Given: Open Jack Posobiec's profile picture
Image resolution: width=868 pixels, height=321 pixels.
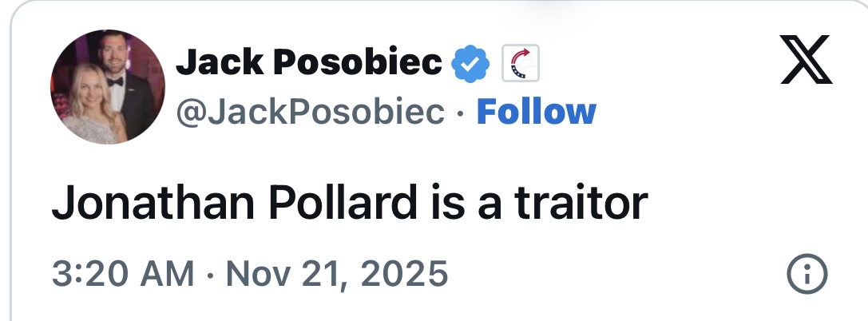Looking at the screenshot, I should click(107, 86).
